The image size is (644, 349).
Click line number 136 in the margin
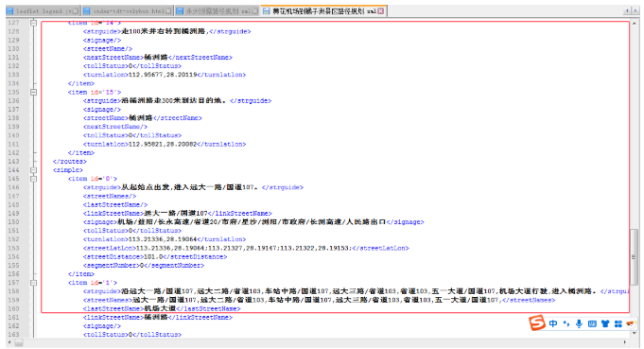[13, 100]
